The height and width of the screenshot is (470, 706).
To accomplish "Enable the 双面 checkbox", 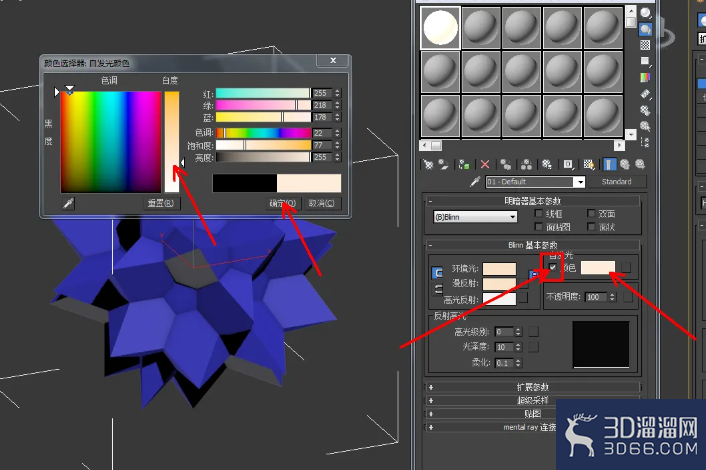I will [x=591, y=213].
